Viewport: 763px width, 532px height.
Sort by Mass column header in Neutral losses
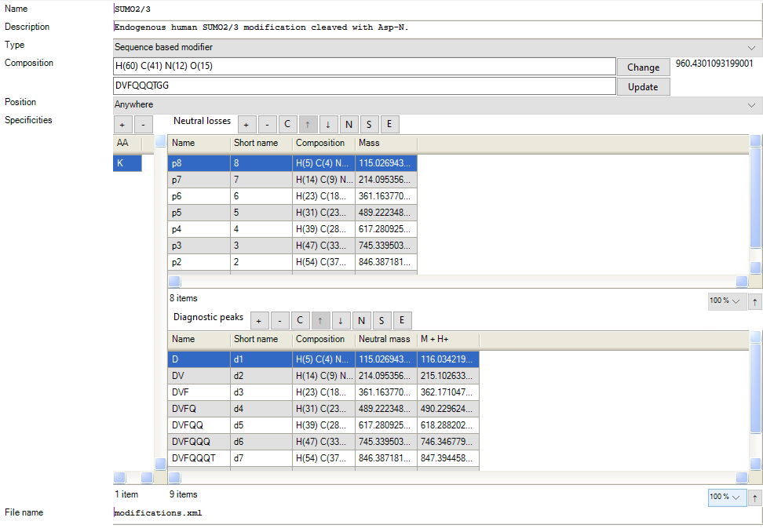pyautogui.click(x=385, y=143)
